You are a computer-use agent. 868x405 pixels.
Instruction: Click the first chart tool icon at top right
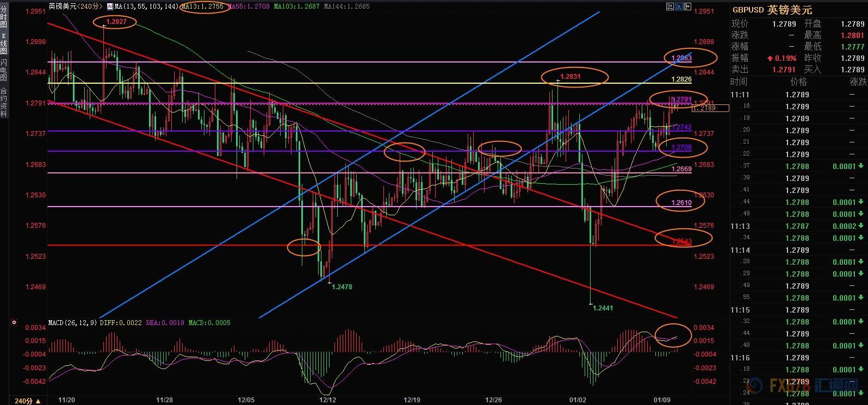pos(669,7)
